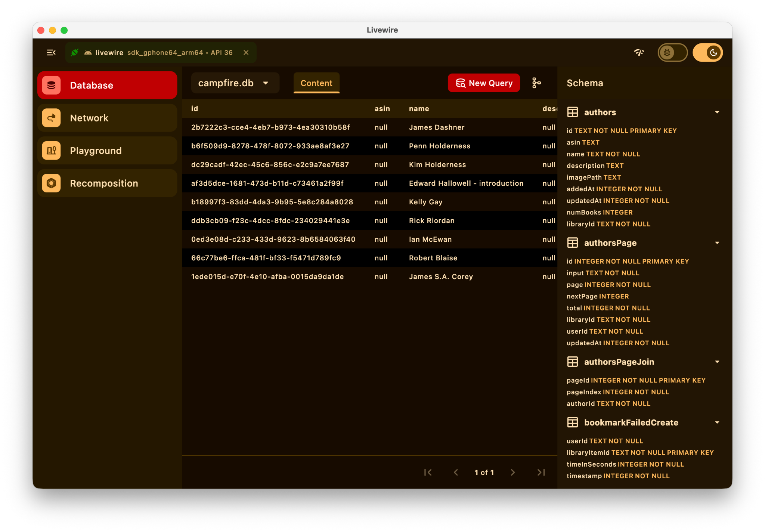The image size is (765, 532).
Task: Click the authorsPageJoin table name
Action: (x=619, y=362)
